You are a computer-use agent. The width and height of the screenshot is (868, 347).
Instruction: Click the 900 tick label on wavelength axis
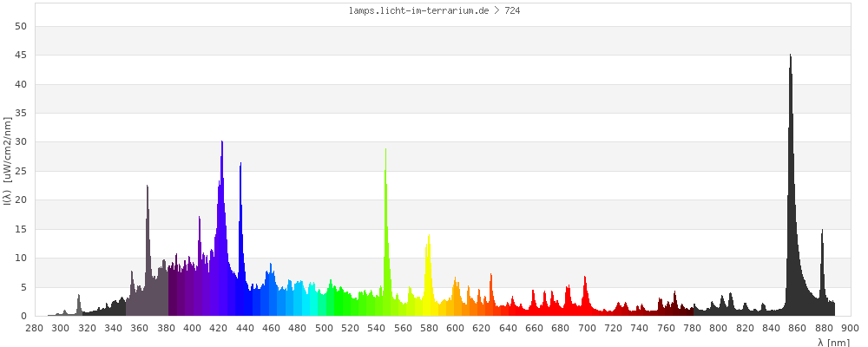point(850,328)
